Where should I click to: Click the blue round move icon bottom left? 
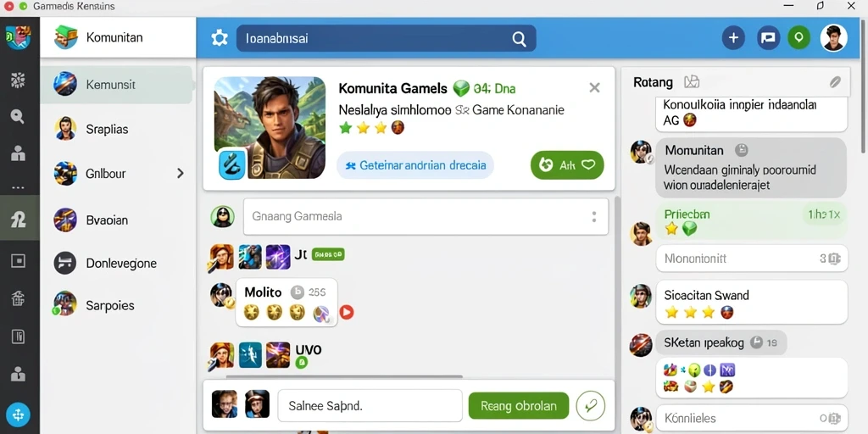(19, 414)
